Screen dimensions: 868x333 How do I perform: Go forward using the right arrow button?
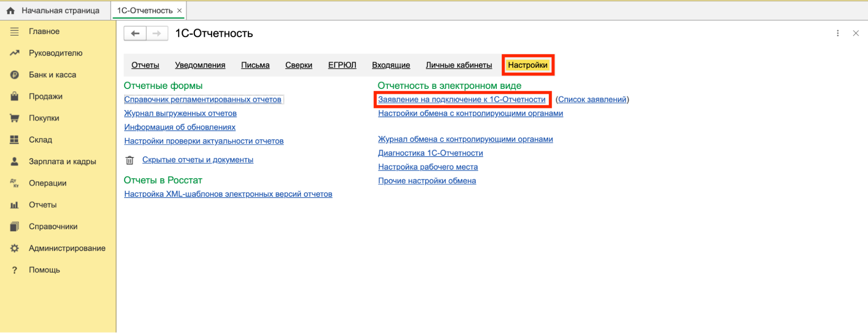point(157,33)
